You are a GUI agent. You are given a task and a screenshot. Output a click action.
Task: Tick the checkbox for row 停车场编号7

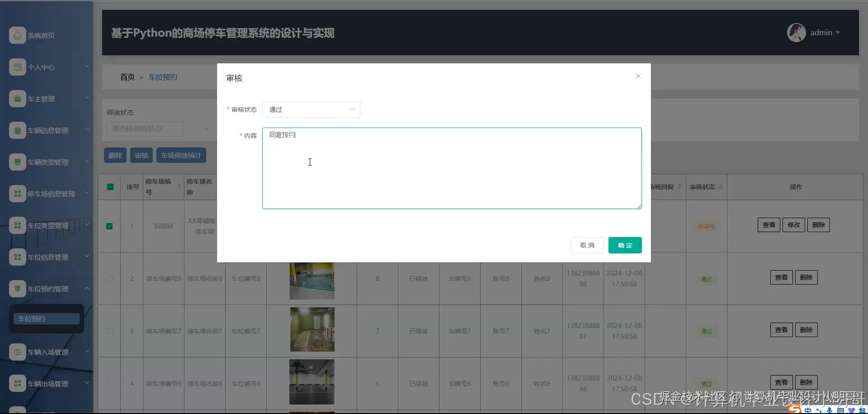tap(109, 331)
